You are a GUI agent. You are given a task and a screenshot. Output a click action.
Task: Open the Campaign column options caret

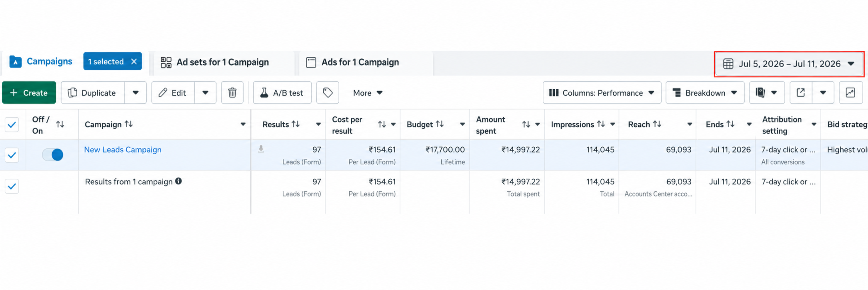tap(243, 124)
